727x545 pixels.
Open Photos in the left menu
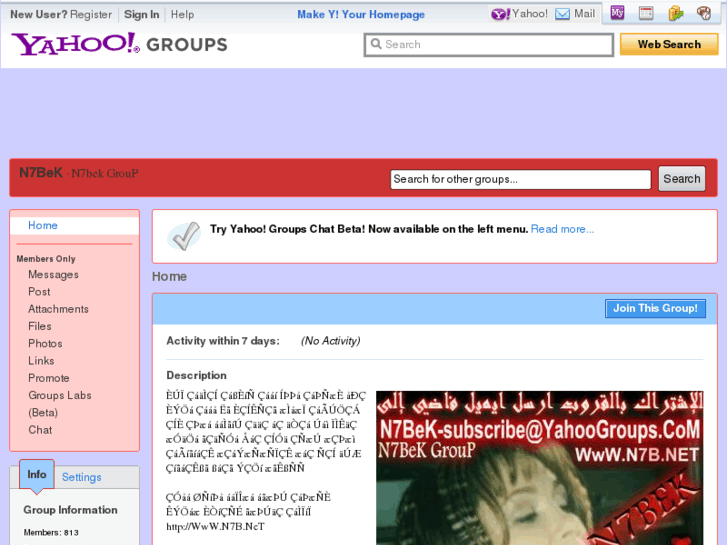pyautogui.click(x=45, y=343)
